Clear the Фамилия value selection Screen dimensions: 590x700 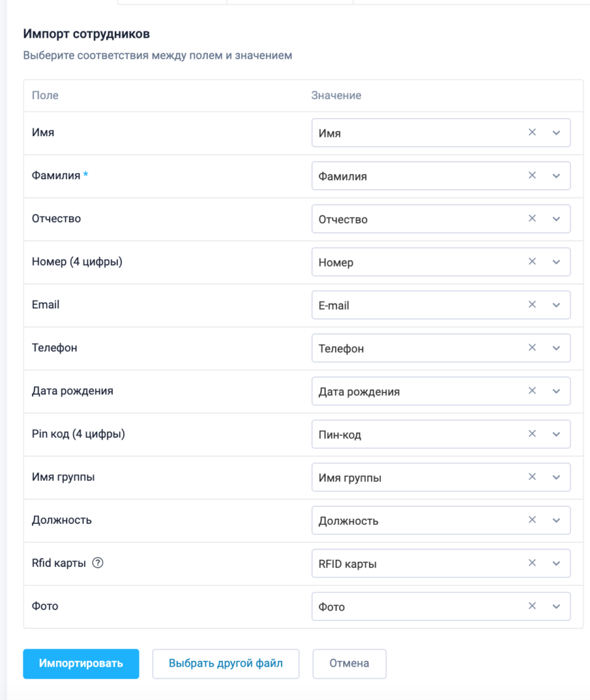tap(532, 176)
